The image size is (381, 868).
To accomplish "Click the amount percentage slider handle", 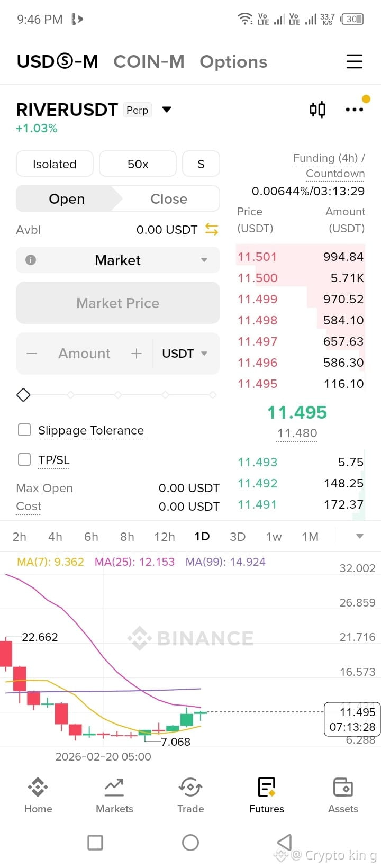I will pos(23,395).
